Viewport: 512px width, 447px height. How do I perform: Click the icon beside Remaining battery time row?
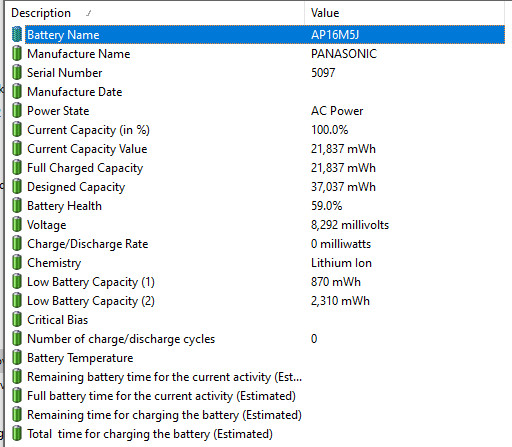17,376
